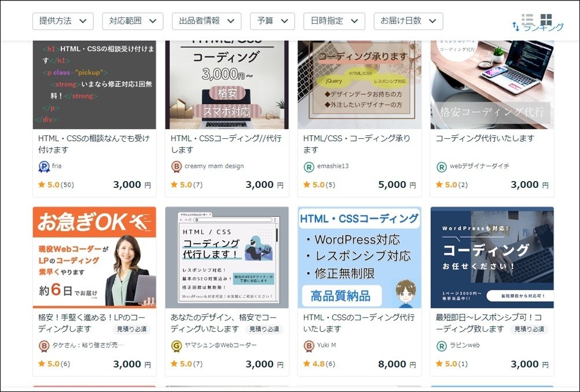Click the star rating for Yuki M's listing
This screenshot has width=580, height=392.
319,364
